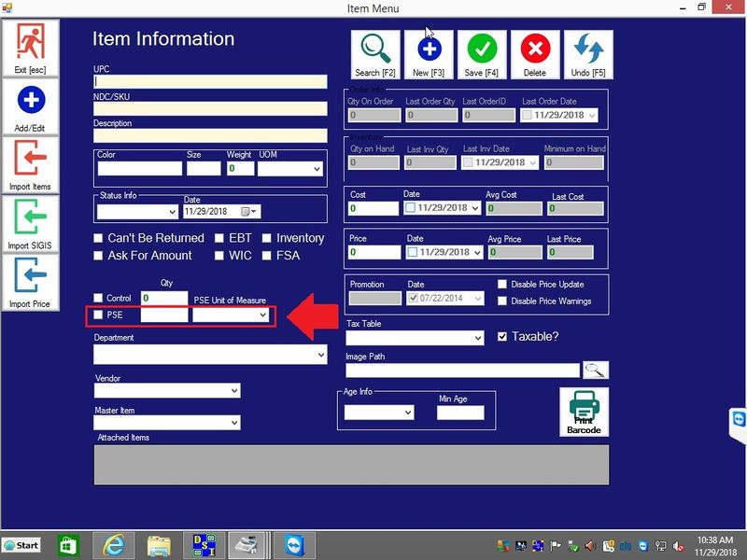Click the red Delete icon
The width and height of the screenshot is (747, 560).
pos(535,49)
